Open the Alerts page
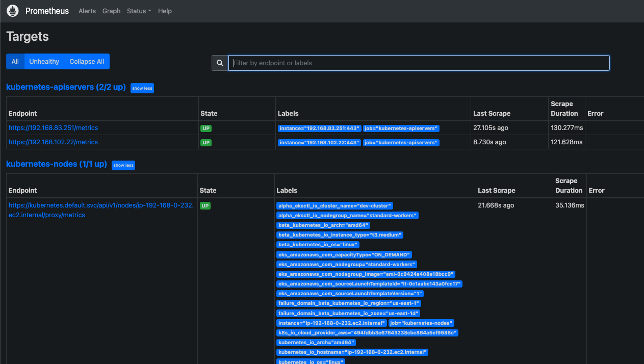This screenshot has height=364, width=644. tap(87, 11)
